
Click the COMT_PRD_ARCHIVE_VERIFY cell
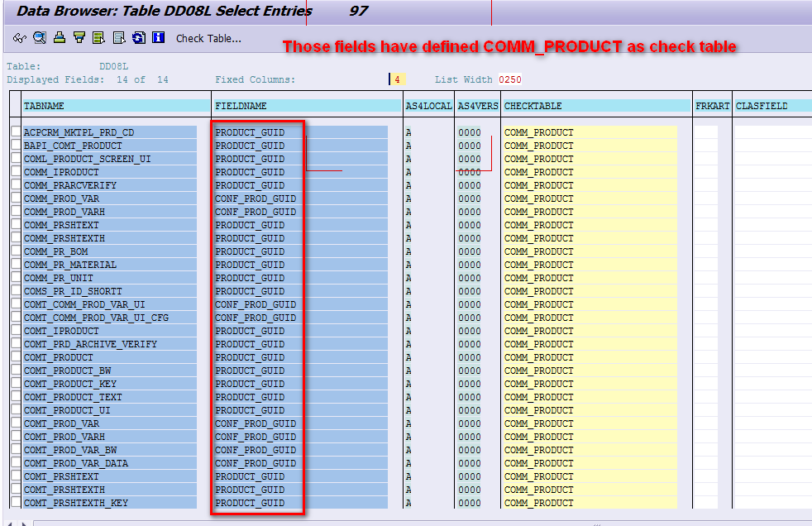point(109,344)
